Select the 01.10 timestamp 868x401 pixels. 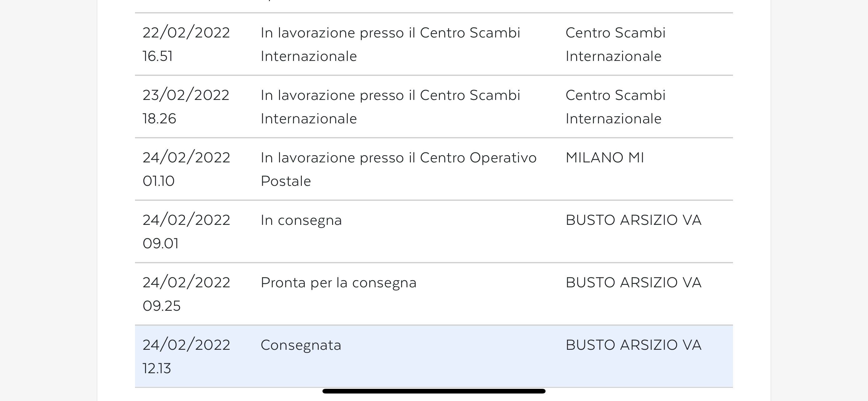158,181
